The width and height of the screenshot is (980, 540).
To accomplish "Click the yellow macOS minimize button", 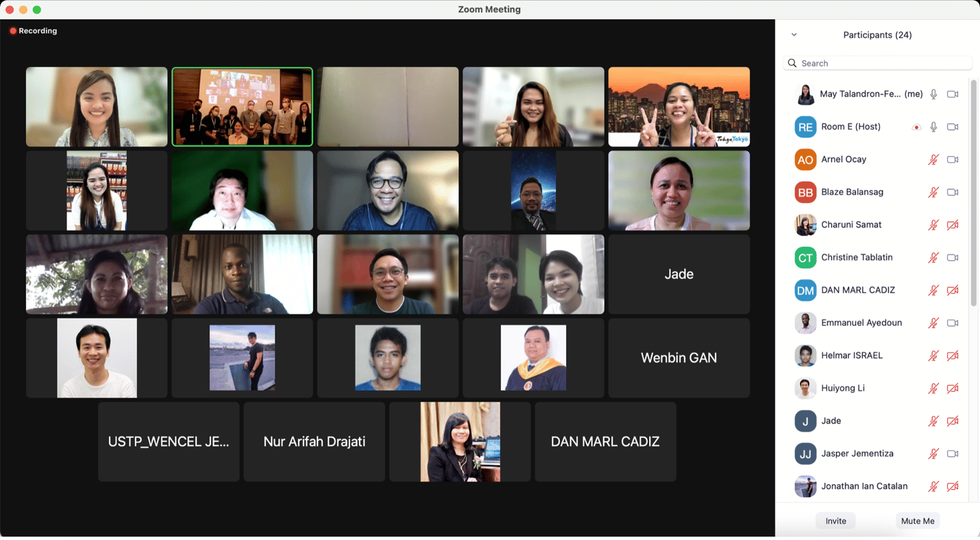I will [x=23, y=10].
